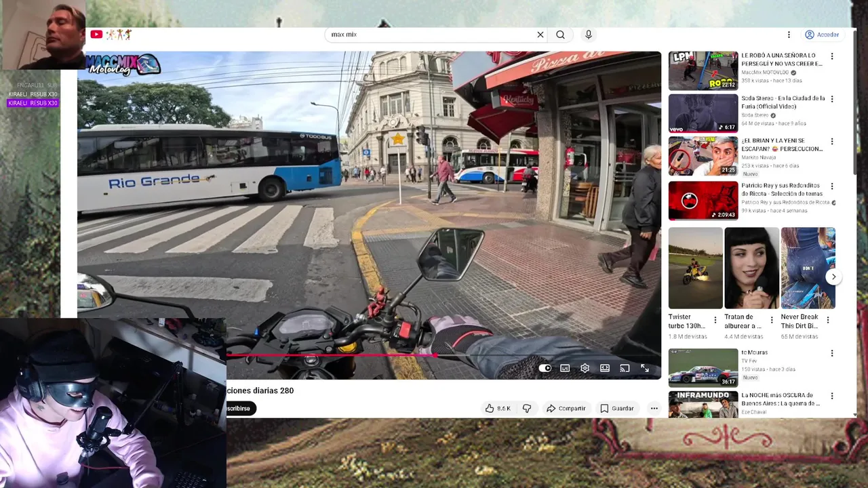Viewport: 868px width, 488px height.
Task: Cast the video to a TV
Action: pos(625,368)
